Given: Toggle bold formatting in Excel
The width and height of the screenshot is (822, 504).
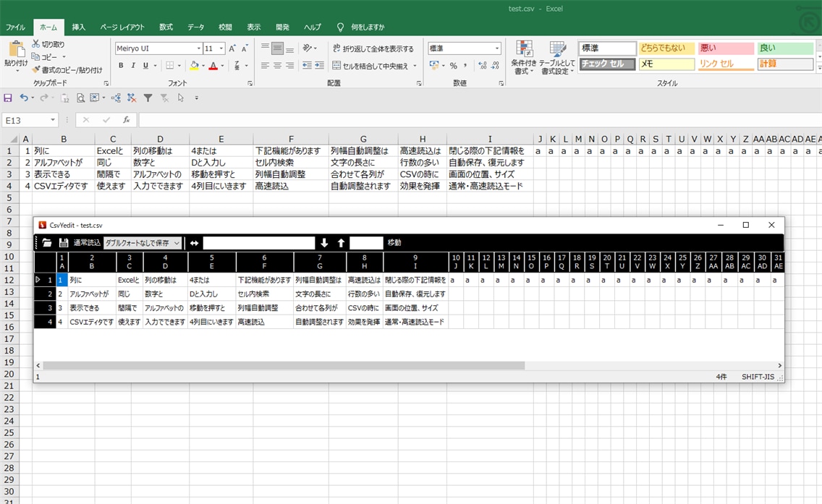Looking at the screenshot, I should point(121,66).
